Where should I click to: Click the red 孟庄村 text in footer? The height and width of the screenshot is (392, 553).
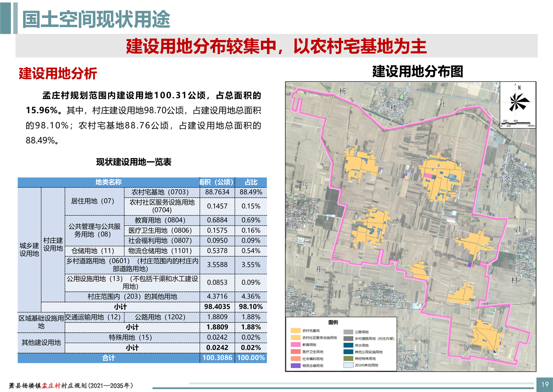click(x=51, y=386)
